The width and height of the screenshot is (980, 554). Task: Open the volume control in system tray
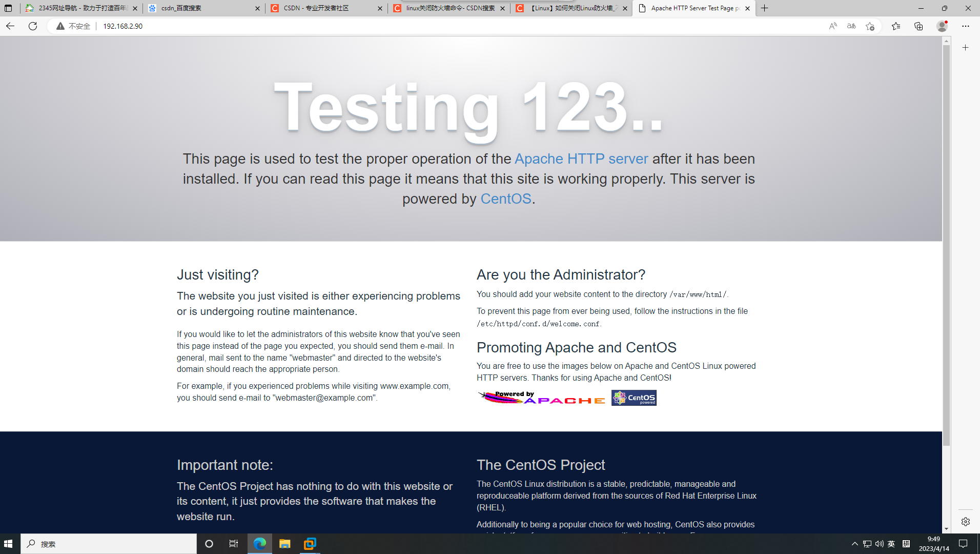click(x=880, y=544)
